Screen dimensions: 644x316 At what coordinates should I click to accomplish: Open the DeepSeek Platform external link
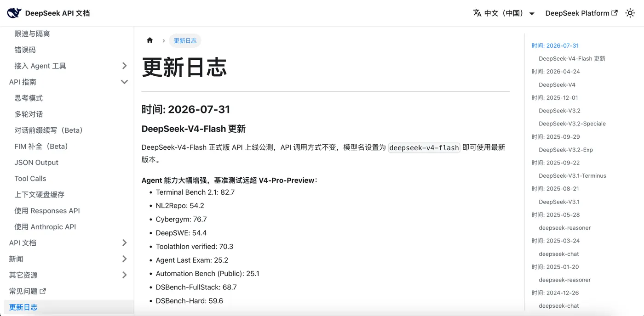581,13
